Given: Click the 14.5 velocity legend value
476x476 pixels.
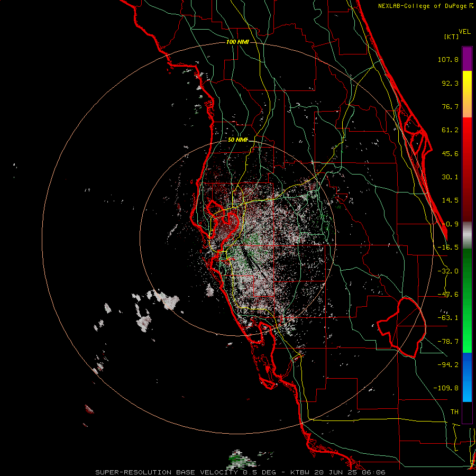Looking at the screenshot, I should (450, 200).
